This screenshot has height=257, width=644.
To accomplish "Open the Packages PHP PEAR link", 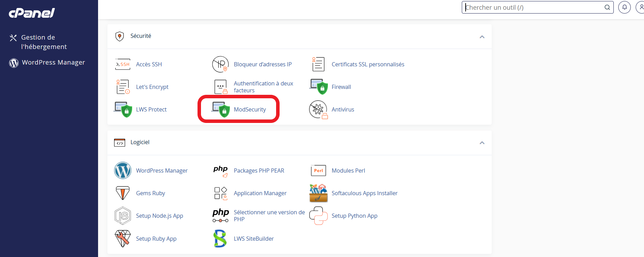I will [x=259, y=171].
